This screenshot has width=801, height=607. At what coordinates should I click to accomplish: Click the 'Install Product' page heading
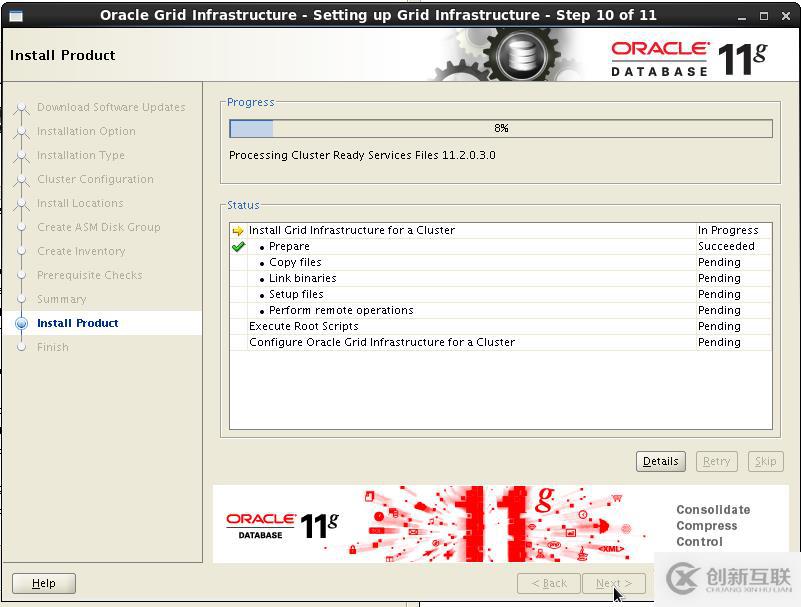(x=62, y=55)
